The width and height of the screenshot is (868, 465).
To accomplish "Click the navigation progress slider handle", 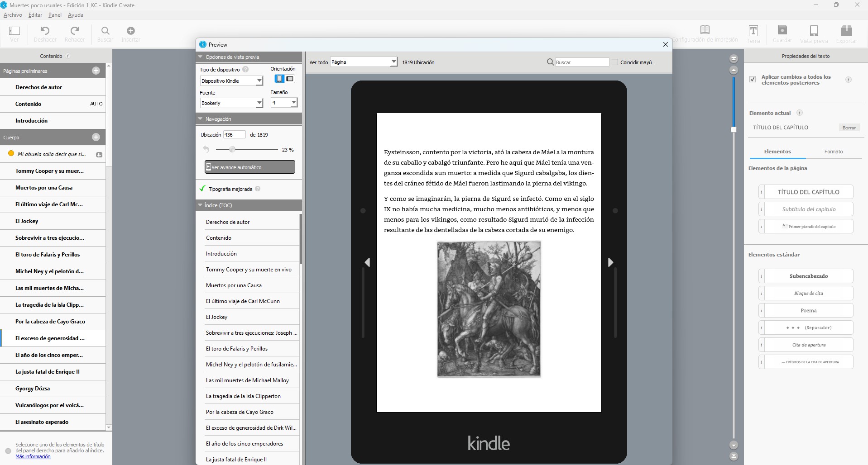I will click(232, 149).
